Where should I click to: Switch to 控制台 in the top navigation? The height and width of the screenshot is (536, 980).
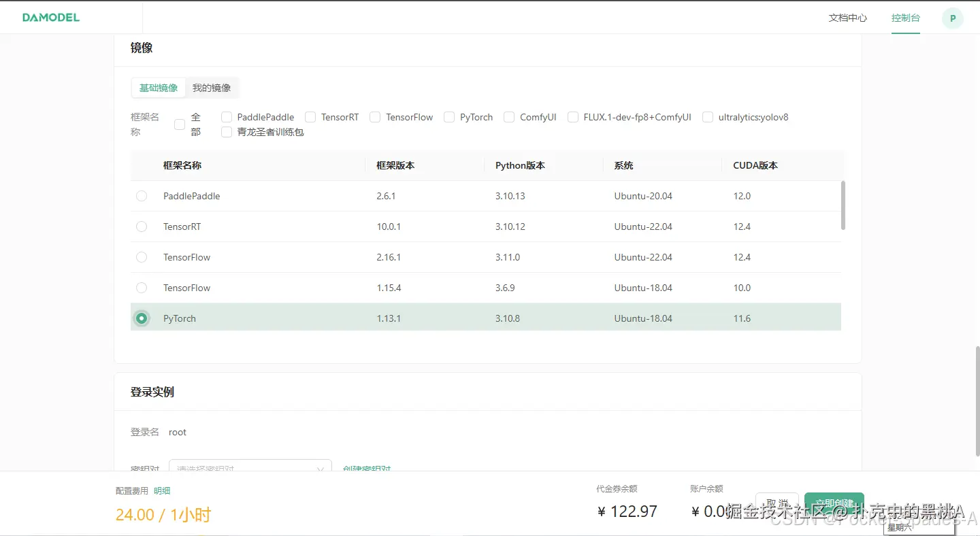(x=906, y=18)
